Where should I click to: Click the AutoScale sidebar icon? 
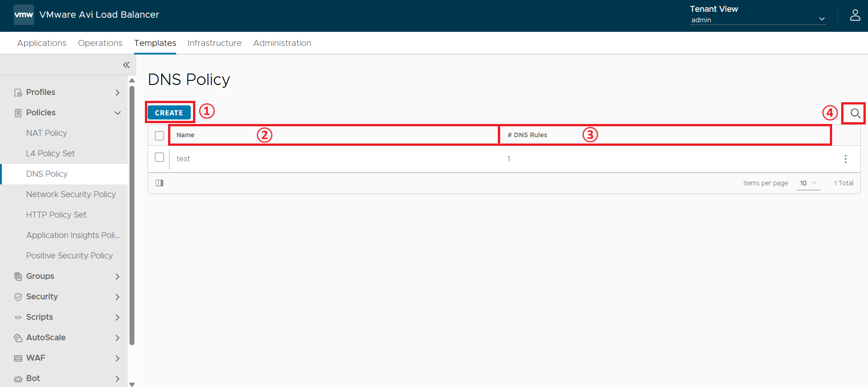click(18, 337)
